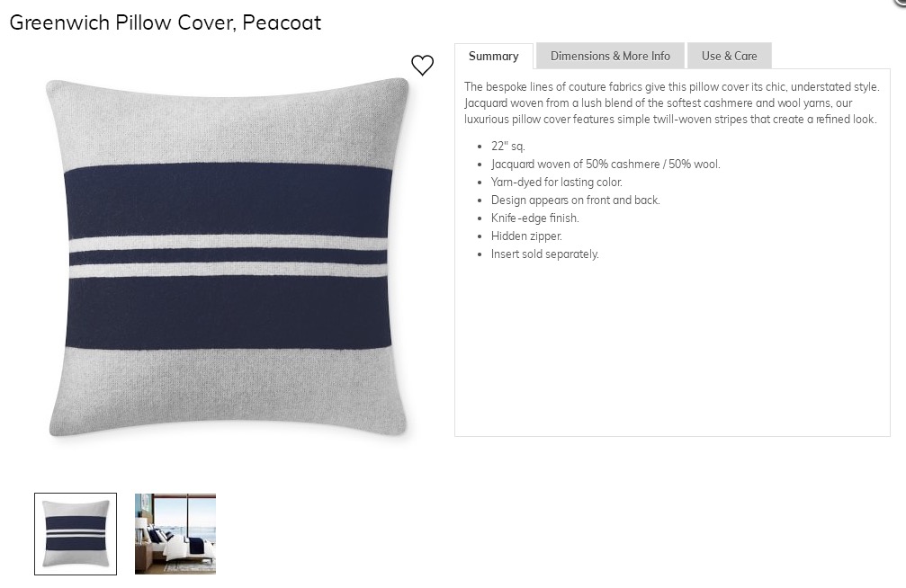Viewport: 906px width, 588px height.
Task: Save pillow to favorites with heart icon
Action: pos(422,65)
